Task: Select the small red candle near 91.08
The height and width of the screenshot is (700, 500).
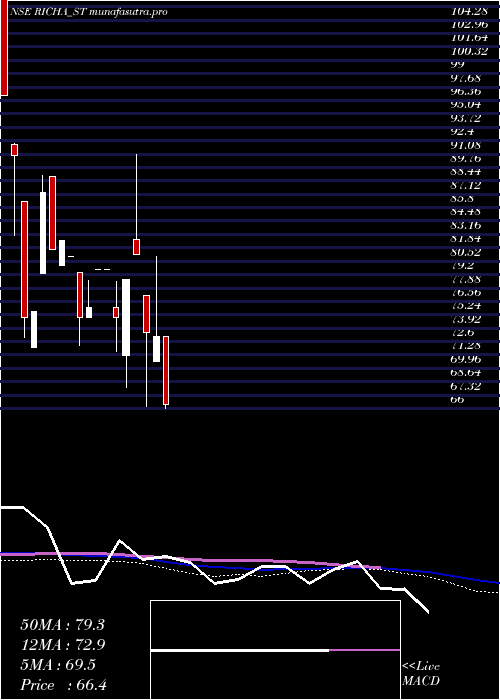Action: click(14, 150)
